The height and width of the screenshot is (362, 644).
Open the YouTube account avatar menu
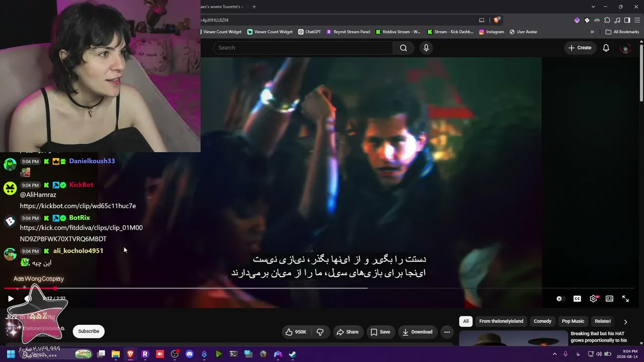click(x=625, y=48)
